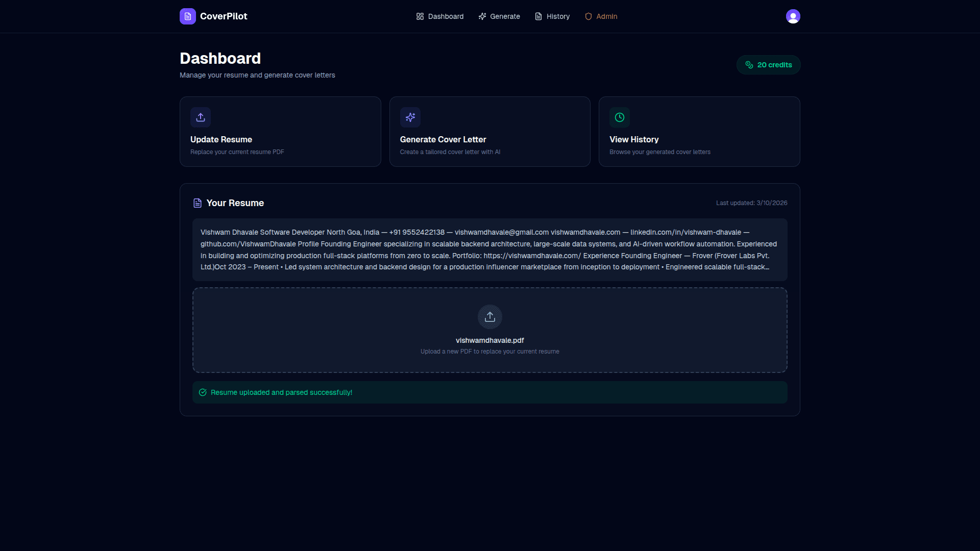Screen dimensions: 980x551
Task: Open the user profile avatar
Action: [793, 16]
